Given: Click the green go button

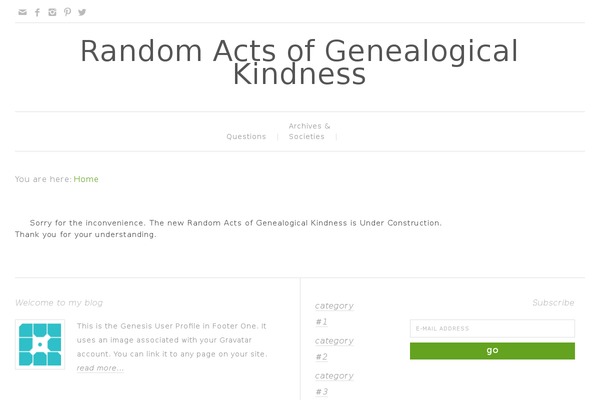Looking at the screenshot, I should (x=492, y=351).
